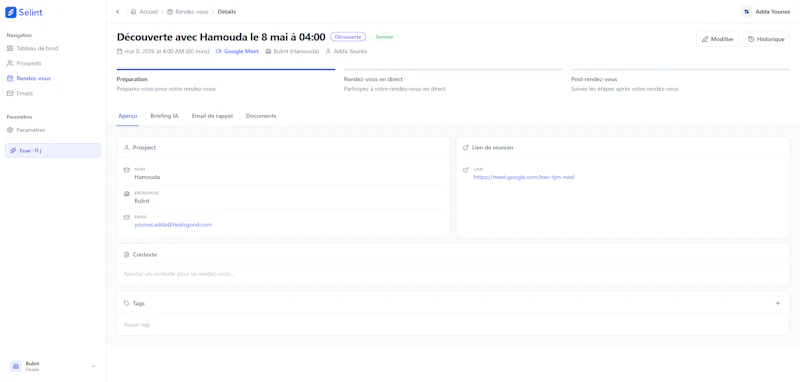Screen dimensions: 800x382
Task: Switch to the Email de rappel tab
Action: [212, 116]
